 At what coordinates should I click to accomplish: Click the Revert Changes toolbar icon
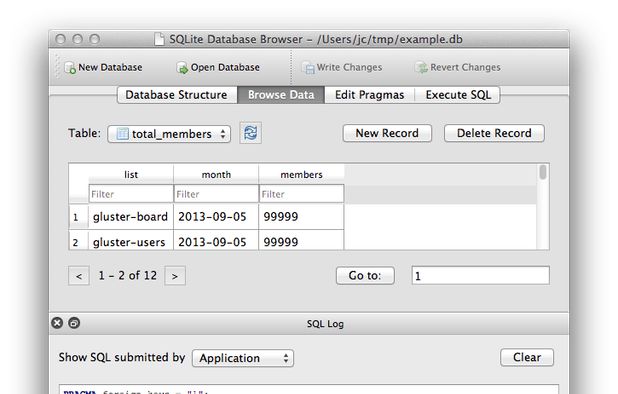point(421,68)
